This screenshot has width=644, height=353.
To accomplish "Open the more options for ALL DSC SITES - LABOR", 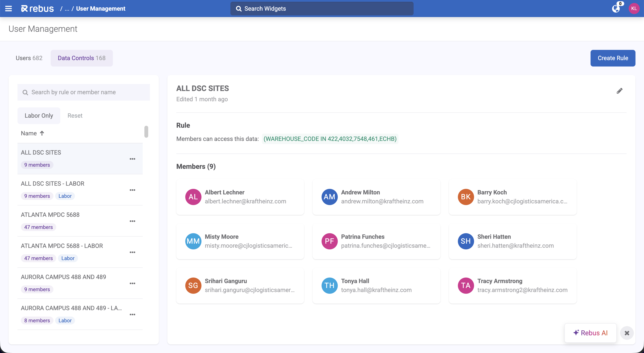I will tap(132, 190).
